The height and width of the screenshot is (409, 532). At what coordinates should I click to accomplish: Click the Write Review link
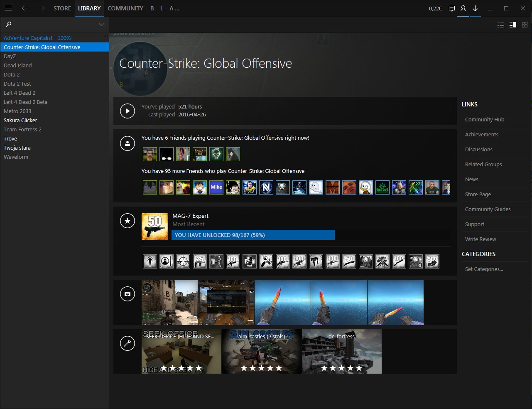[x=481, y=239]
